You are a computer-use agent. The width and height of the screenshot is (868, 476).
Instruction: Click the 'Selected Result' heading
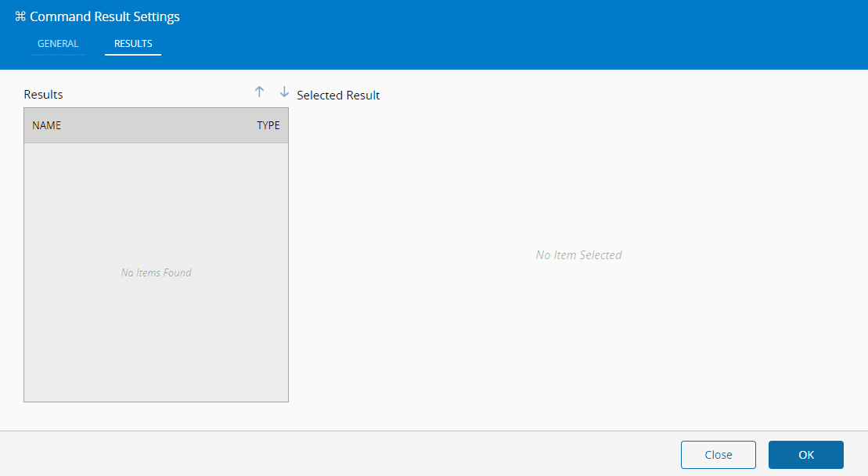[x=338, y=96]
